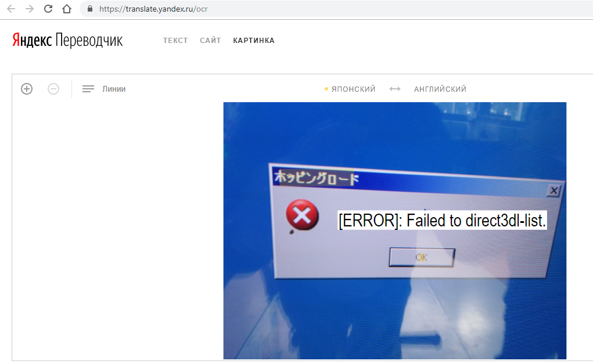Go back in browser history
Screen dimensions: 593x364
[x=11, y=9]
